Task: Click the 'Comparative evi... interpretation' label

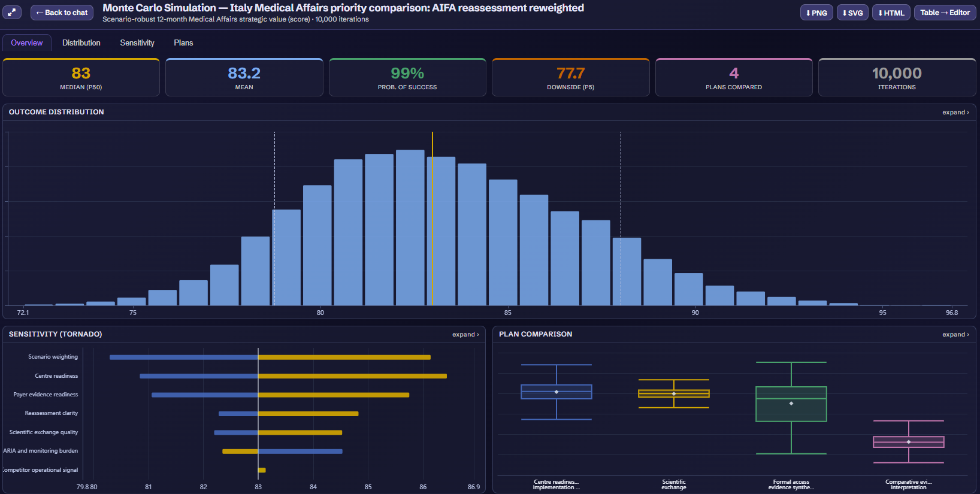Action: pos(909,484)
